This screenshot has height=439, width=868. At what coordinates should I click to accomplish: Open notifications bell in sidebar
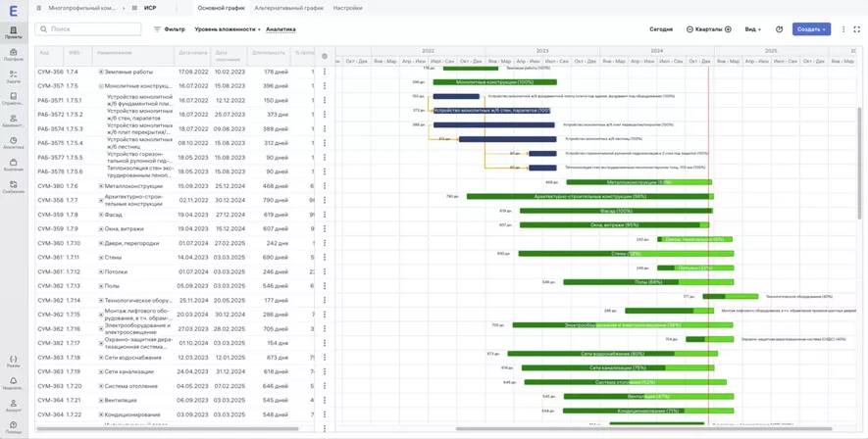pyautogui.click(x=13, y=383)
